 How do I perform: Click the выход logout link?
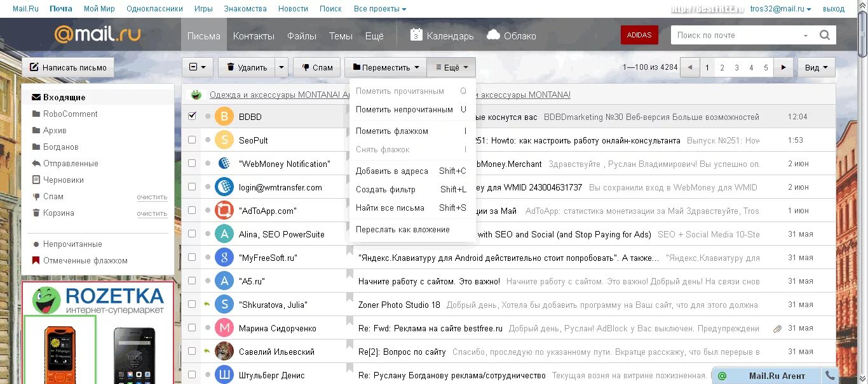point(834,9)
